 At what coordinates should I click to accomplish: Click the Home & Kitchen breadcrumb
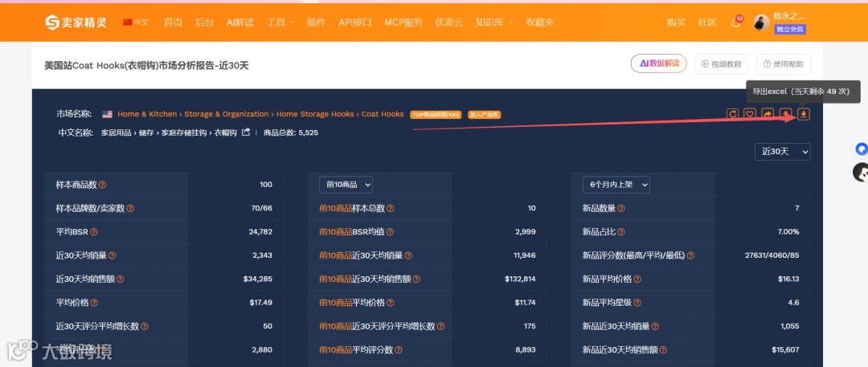[x=147, y=114]
